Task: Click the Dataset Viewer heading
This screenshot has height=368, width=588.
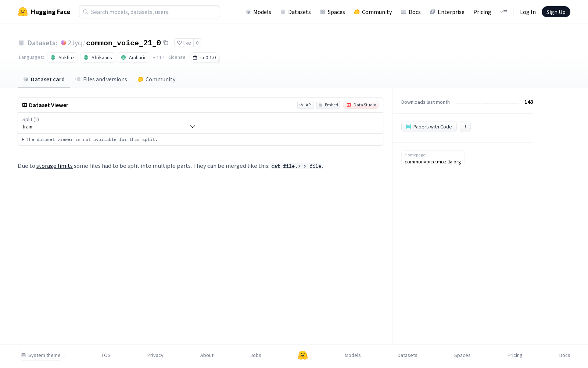Action: point(49,105)
